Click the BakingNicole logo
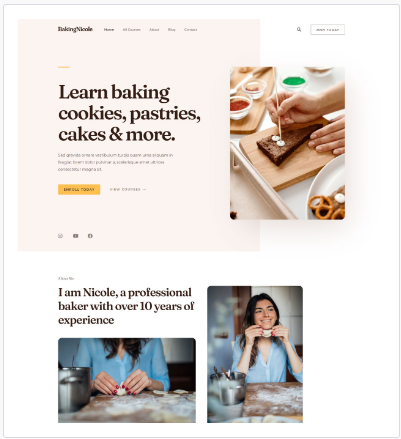 (75, 29)
